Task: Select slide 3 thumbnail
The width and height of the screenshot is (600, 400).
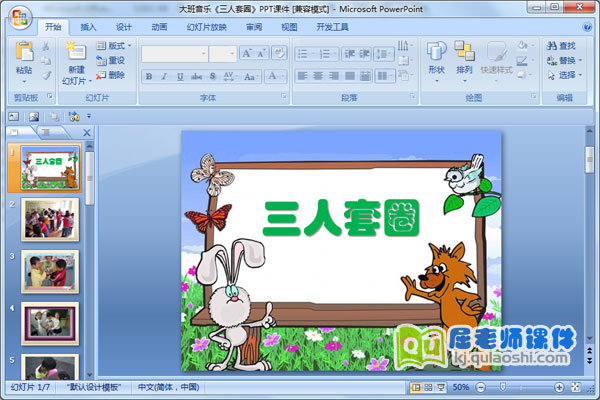Action: point(50,271)
